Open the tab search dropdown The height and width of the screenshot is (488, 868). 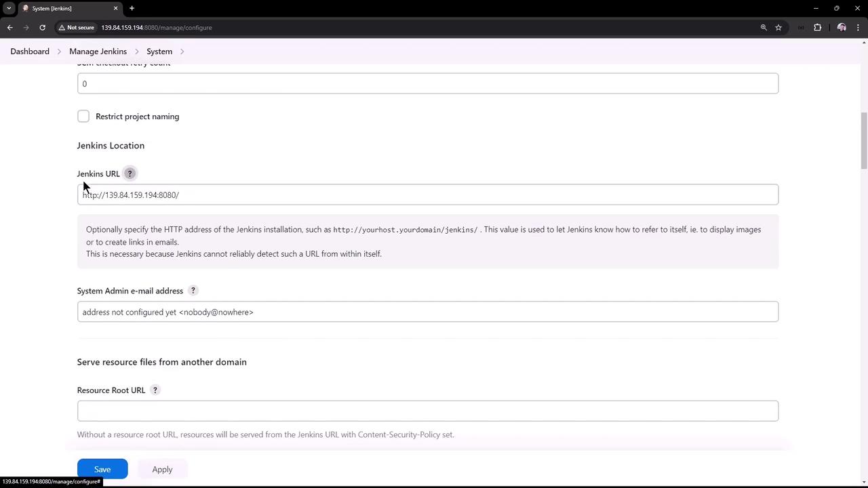coord(9,8)
